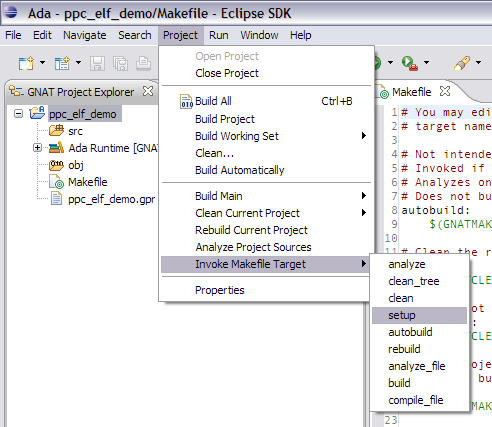
Task: Close the open Project menu
Action: pyautogui.click(x=180, y=35)
